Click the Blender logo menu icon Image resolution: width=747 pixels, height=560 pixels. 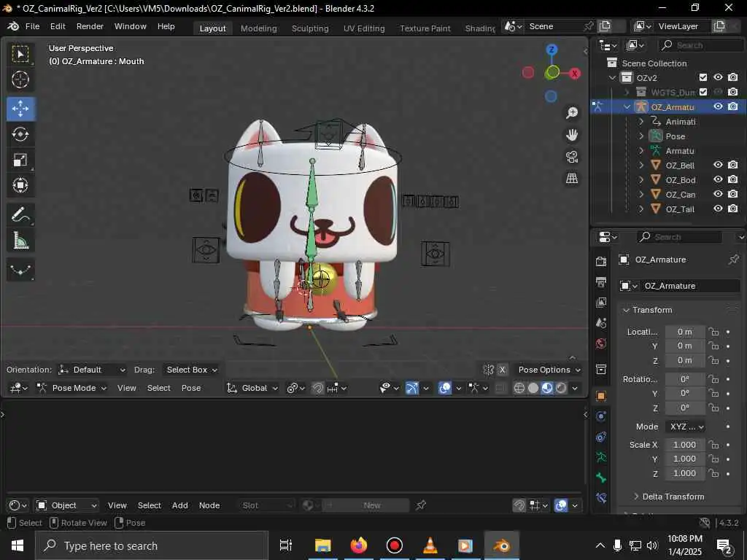click(x=13, y=26)
